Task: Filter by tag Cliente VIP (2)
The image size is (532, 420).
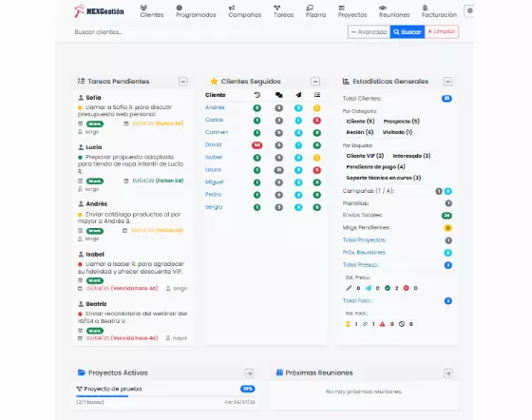Action: (x=365, y=156)
